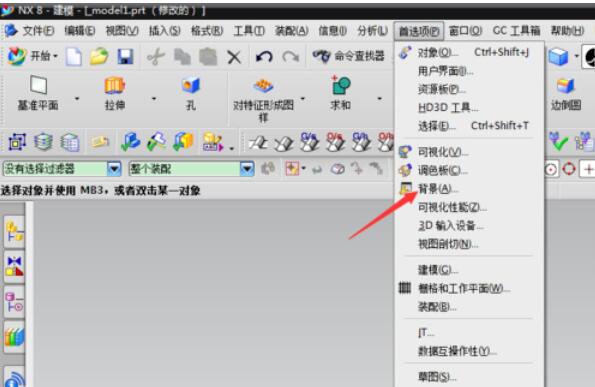Create a new file with the blank page icon
The height and width of the screenshot is (387, 595).
pos(74,57)
